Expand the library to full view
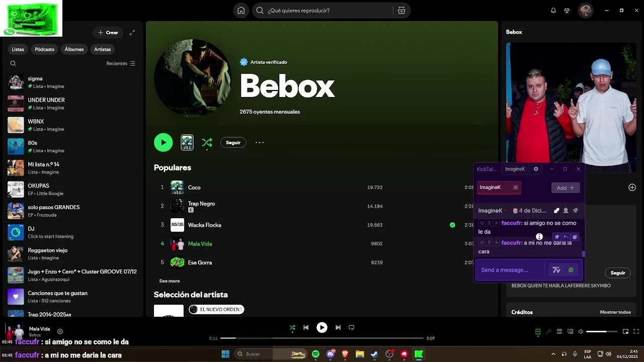The height and width of the screenshot is (362, 644). coord(132,32)
